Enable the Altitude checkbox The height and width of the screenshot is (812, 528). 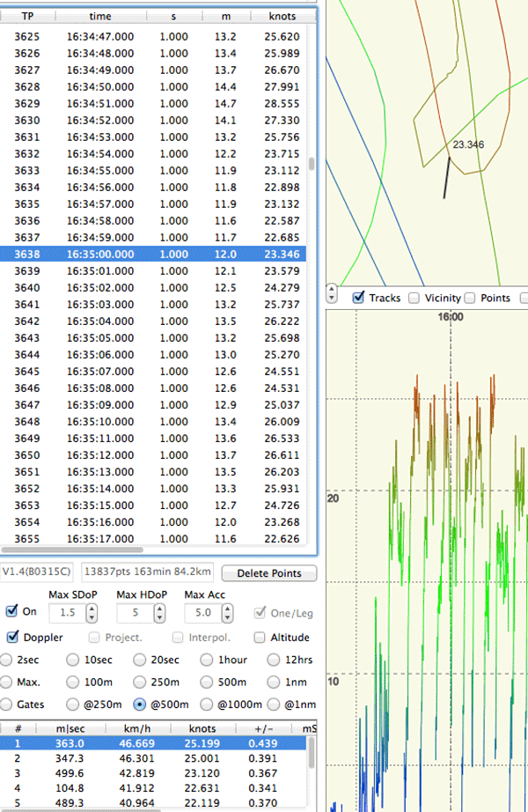(x=260, y=638)
